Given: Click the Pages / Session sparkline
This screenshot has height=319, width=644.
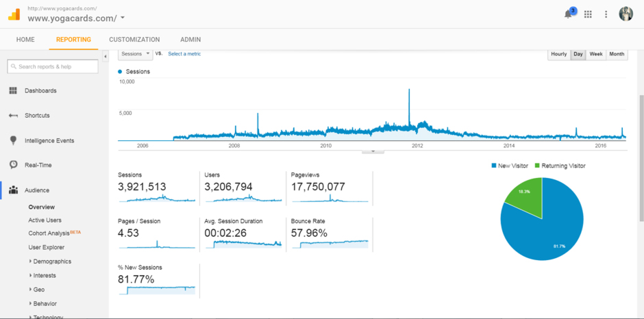Looking at the screenshot, I should pos(157,244).
